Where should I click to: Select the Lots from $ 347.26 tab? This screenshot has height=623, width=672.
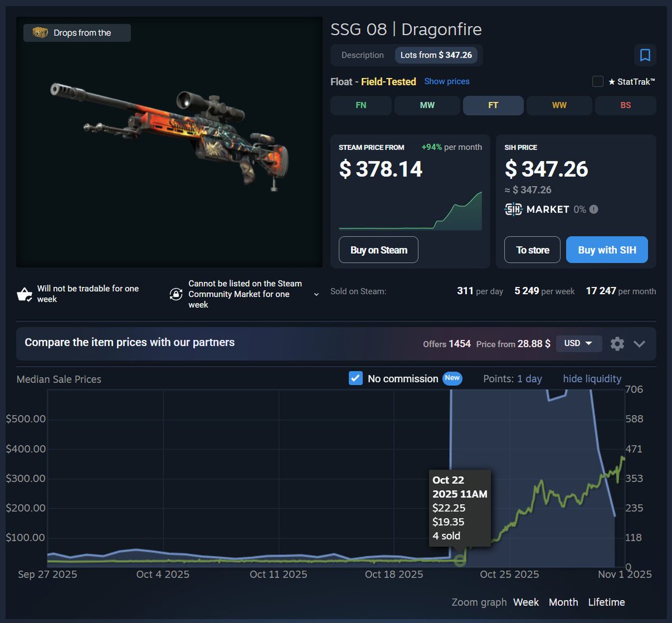(436, 55)
